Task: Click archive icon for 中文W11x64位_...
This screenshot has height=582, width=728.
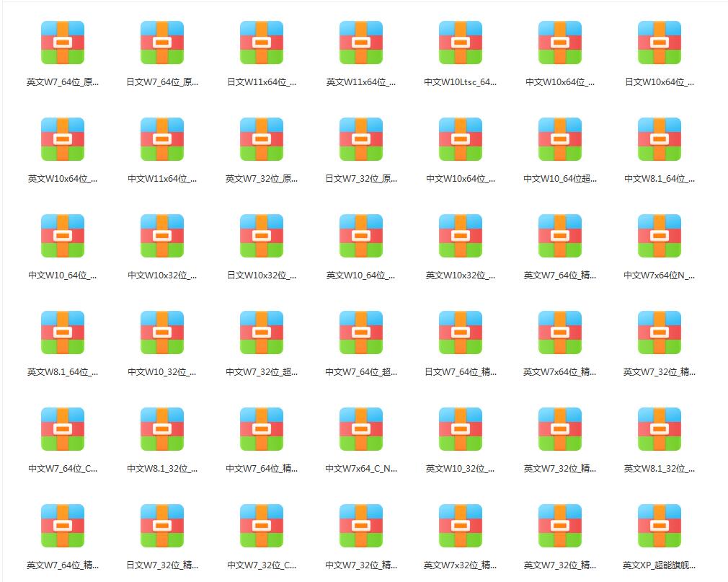Action: tap(162, 139)
